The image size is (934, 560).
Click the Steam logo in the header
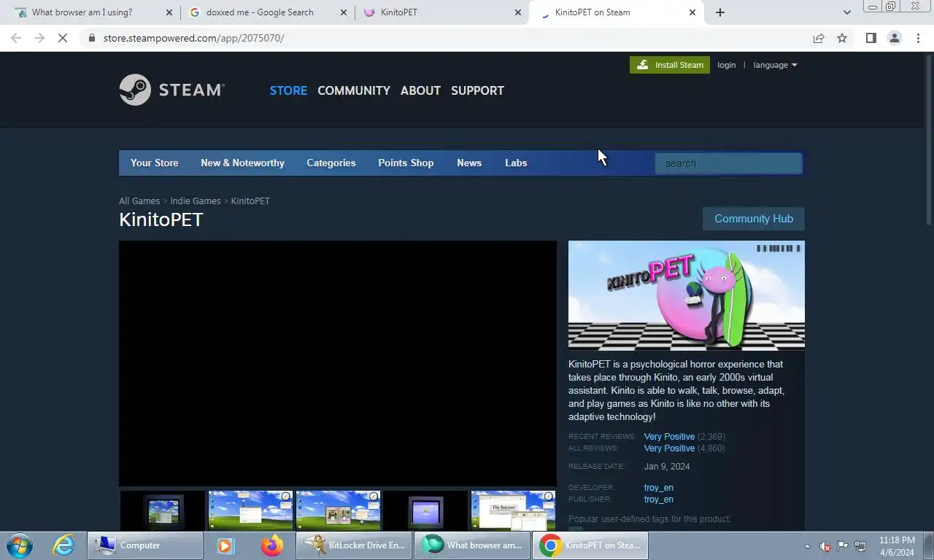coord(172,90)
